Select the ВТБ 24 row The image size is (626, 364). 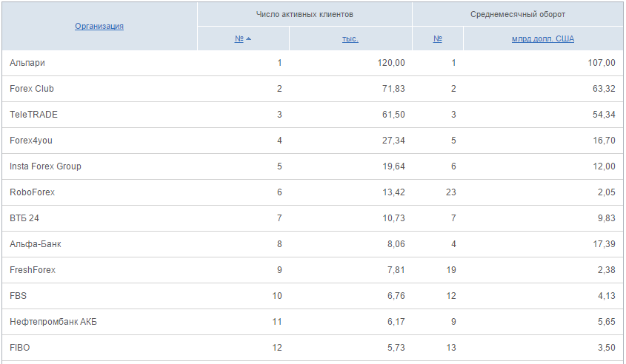pyautogui.click(x=313, y=218)
